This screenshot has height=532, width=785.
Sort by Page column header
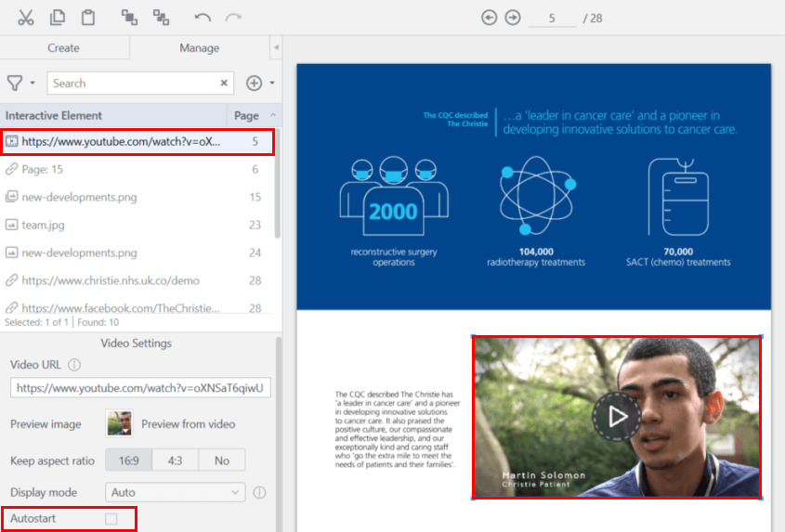coord(253,116)
